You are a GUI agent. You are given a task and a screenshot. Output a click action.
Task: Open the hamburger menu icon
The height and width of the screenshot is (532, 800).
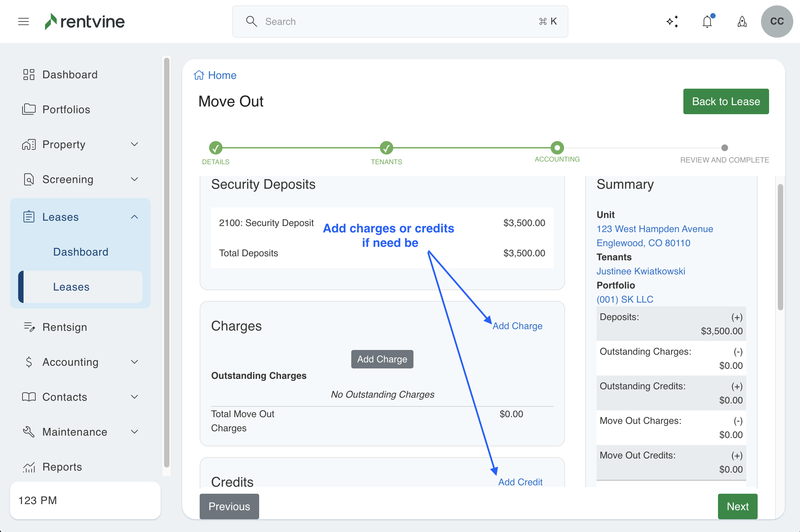[24, 21]
